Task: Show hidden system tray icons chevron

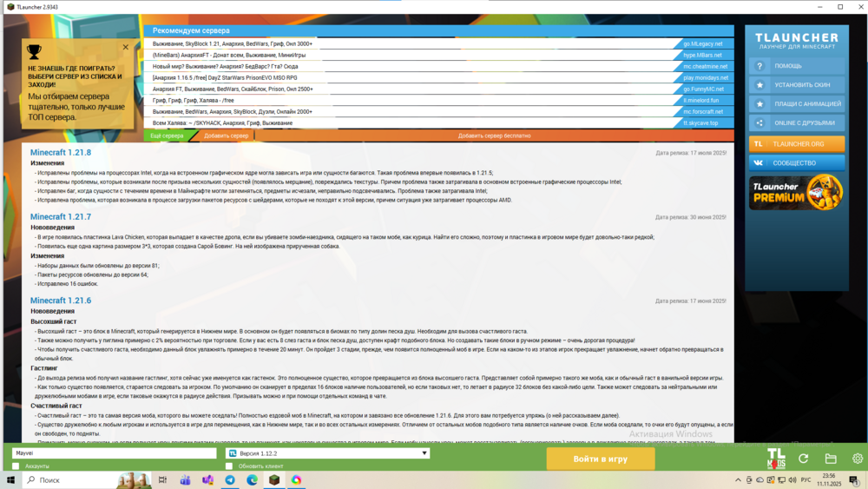Action: (738, 479)
